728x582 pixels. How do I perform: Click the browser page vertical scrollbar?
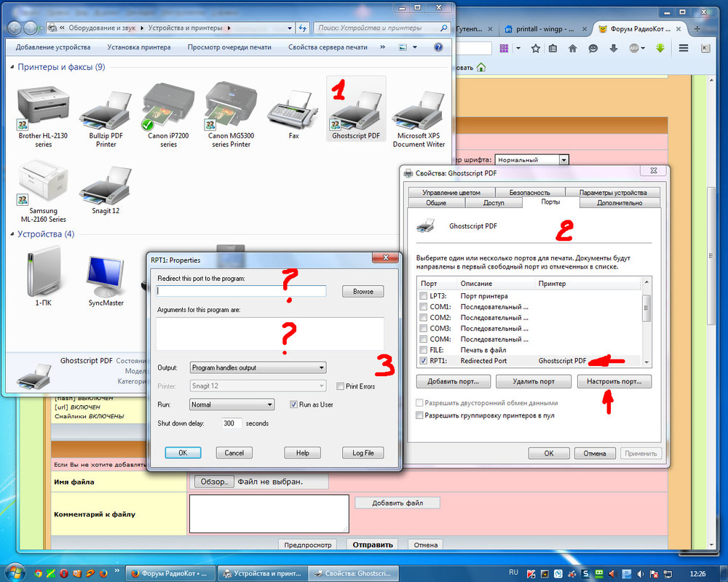tap(711, 311)
